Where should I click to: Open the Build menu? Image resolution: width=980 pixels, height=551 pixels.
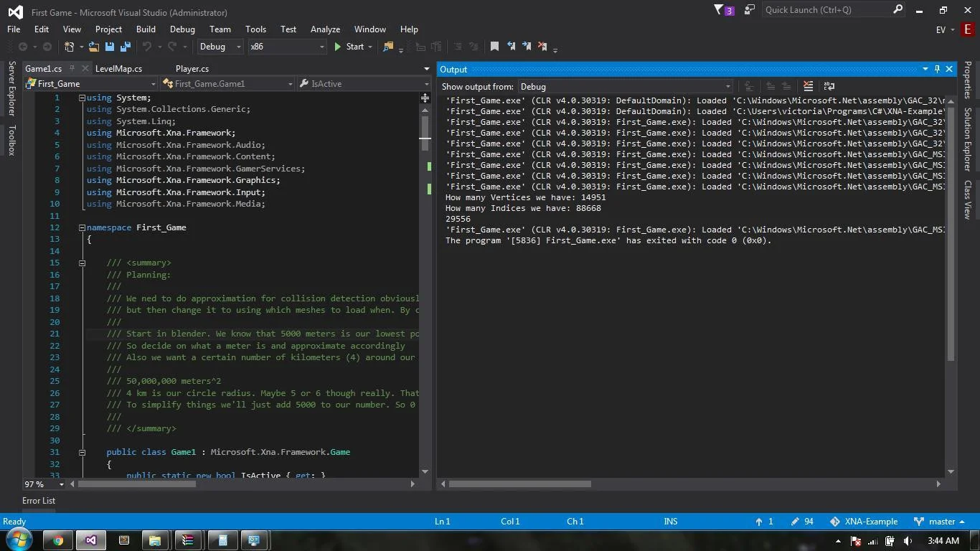[x=146, y=29]
